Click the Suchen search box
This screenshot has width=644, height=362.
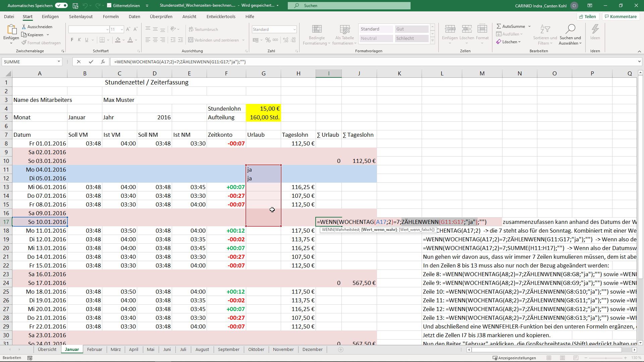(349, 5)
